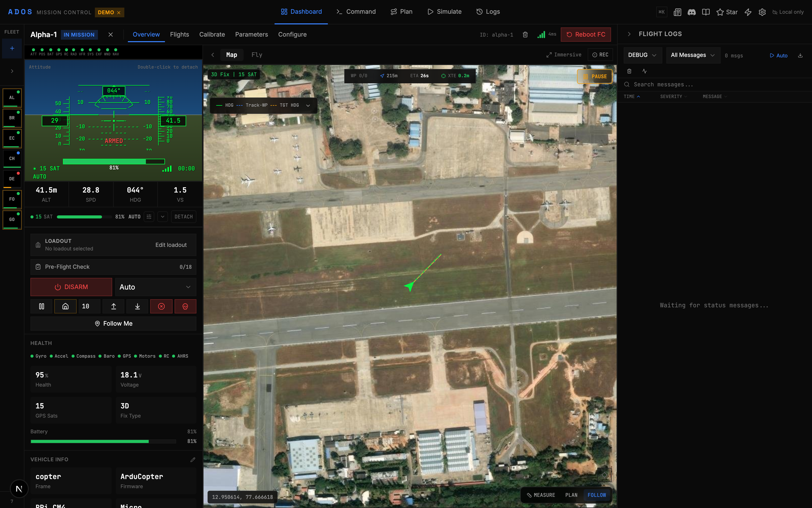Viewport: 812px width, 508px height.
Task: Open DEBUG log level dropdown
Action: pos(642,55)
